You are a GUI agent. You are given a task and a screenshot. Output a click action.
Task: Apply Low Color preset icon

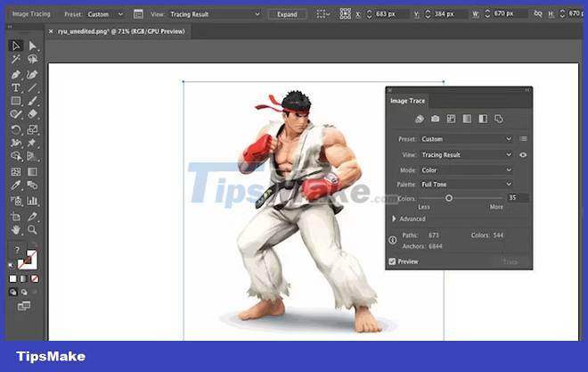coord(451,119)
